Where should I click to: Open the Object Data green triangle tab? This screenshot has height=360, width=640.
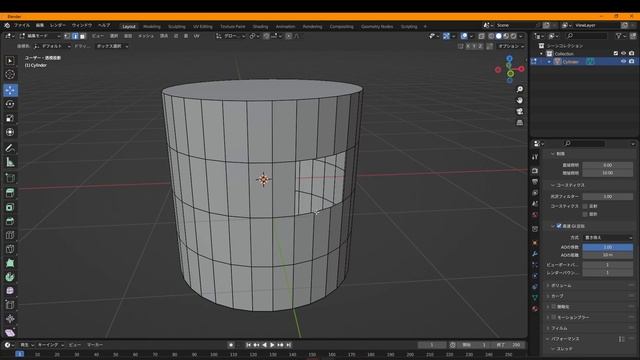click(x=535, y=298)
